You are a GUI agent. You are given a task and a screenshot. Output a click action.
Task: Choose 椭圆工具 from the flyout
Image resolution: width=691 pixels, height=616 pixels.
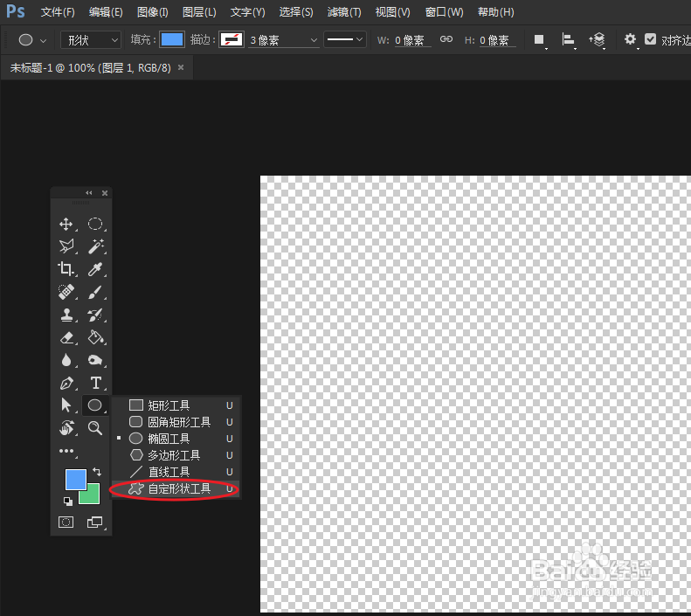(176, 439)
